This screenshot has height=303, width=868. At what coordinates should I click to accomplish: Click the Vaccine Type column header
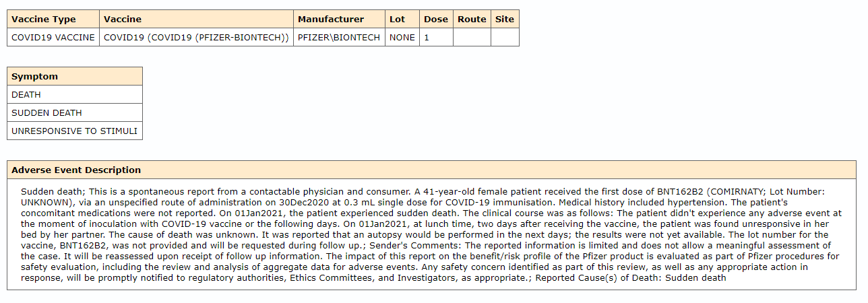pyautogui.click(x=44, y=20)
